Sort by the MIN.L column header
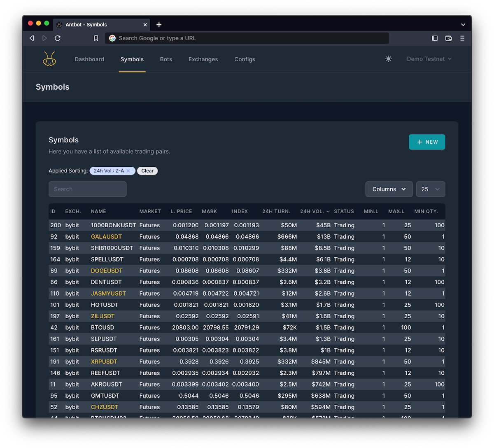 371,211
